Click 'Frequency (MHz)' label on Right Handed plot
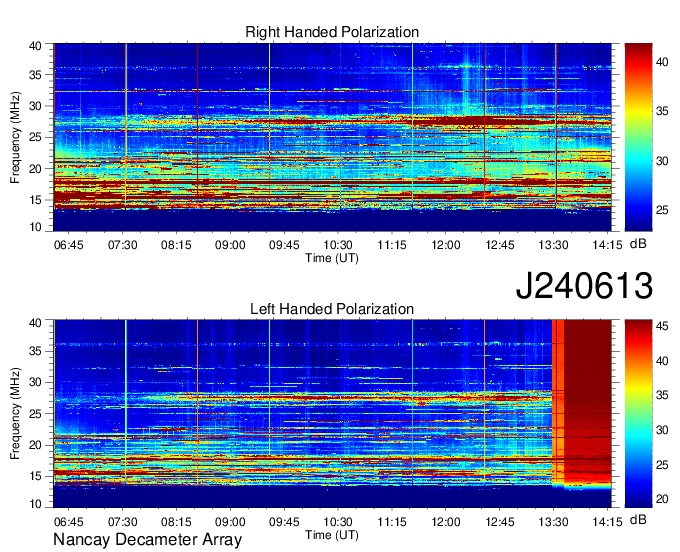Screen dimensions: 680x552 [x=15, y=137]
